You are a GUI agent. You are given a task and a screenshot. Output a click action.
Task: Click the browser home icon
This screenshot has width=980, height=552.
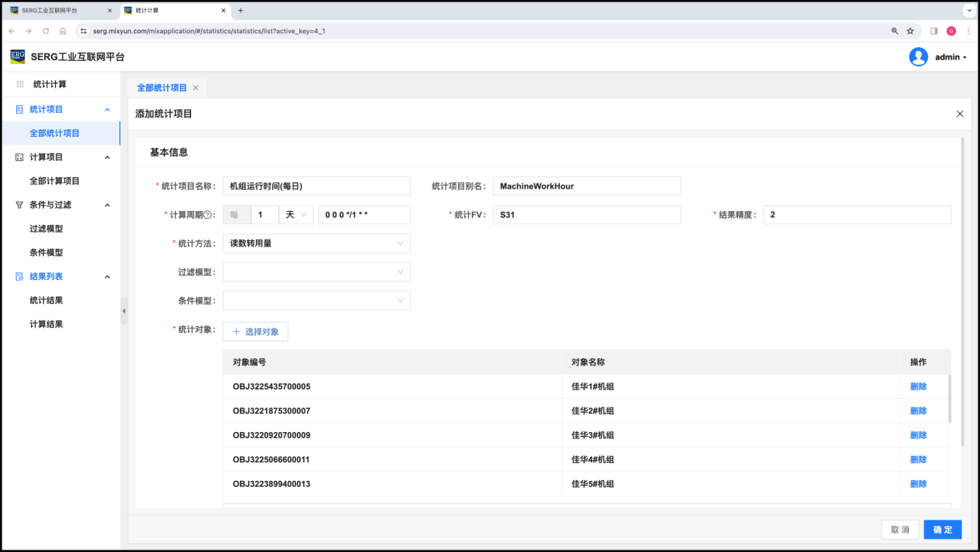[63, 31]
